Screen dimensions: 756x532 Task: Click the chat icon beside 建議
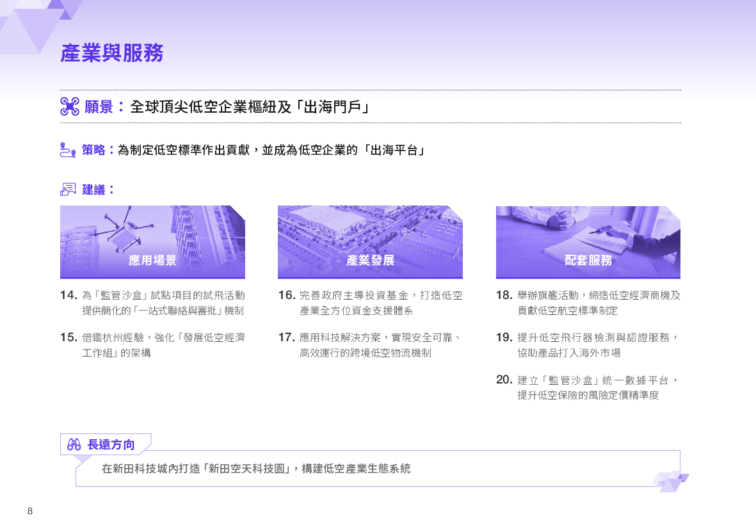pyautogui.click(x=68, y=189)
